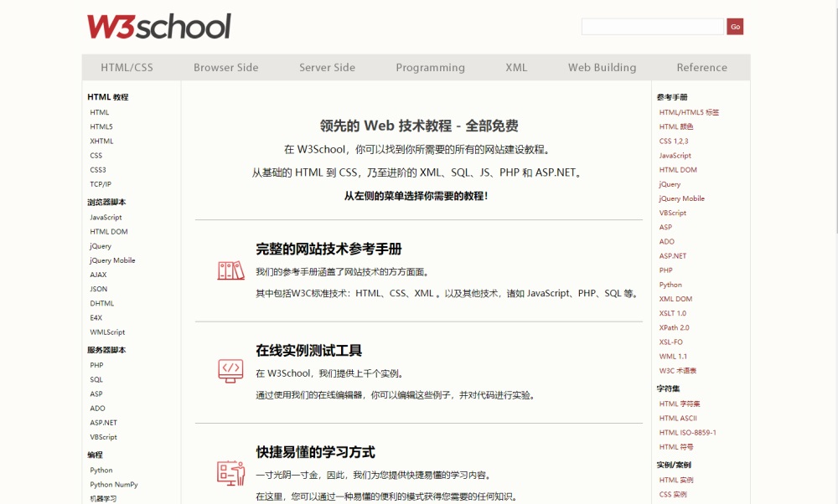This screenshot has width=838, height=504.
Task: Open the Python NumPy link
Action: [x=114, y=485]
